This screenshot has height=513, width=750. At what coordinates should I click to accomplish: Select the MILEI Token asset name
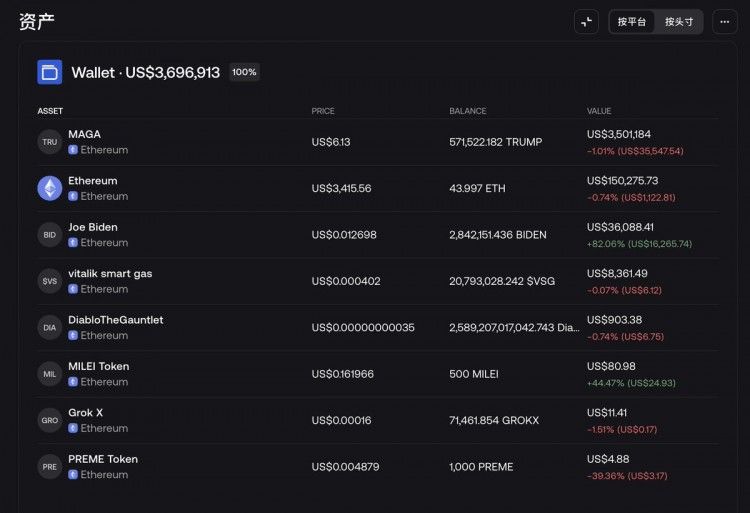(x=99, y=366)
